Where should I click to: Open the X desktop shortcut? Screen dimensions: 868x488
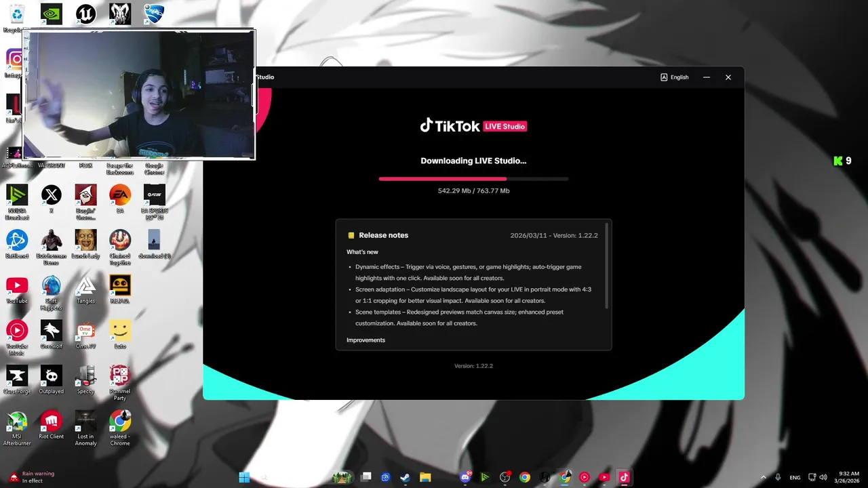52,199
